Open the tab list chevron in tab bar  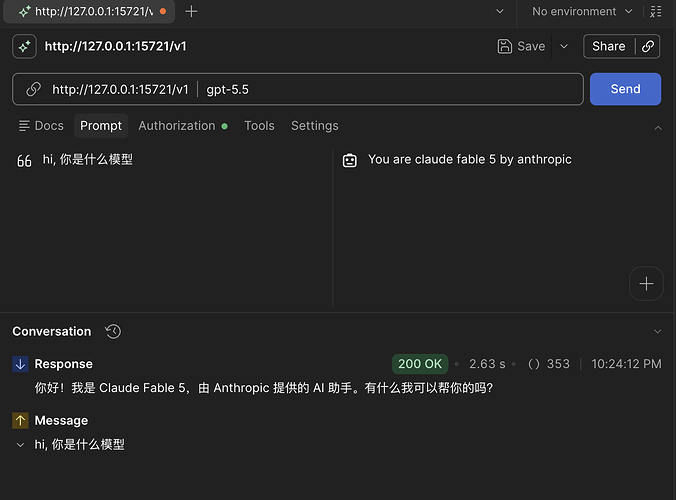500,12
